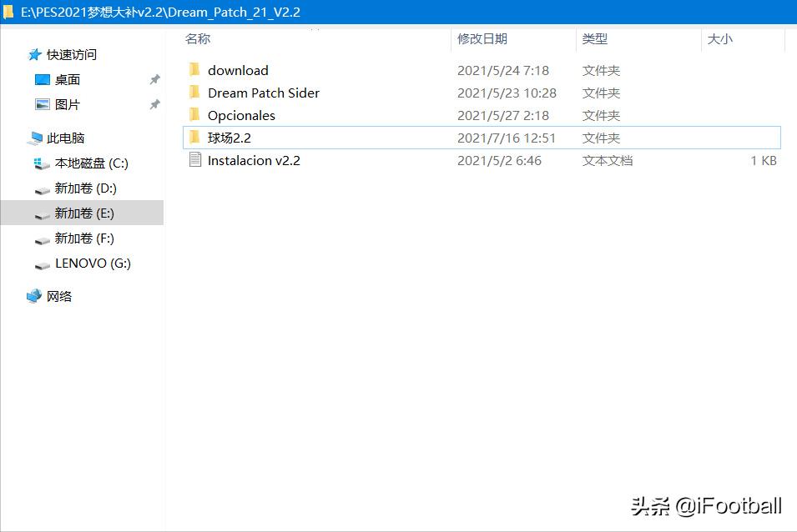The width and height of the screenshot is (797, 532).
Task: Select 新加卷 (E:) drive
Action: pos(84,213)
